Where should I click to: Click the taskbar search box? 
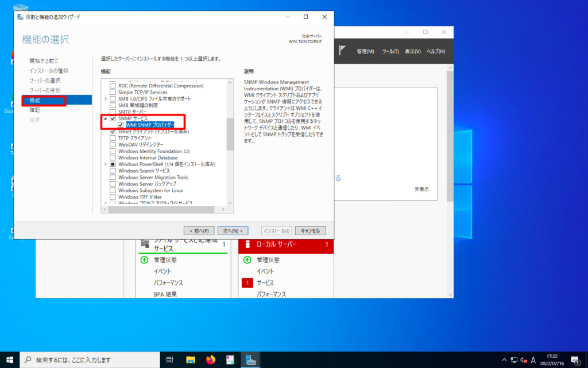90,360
